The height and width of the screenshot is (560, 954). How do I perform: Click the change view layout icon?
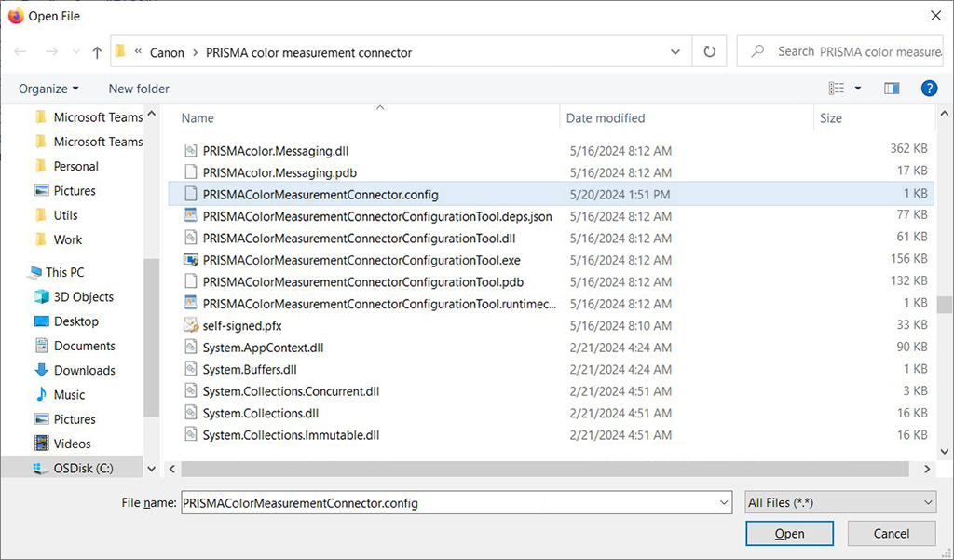pyautogui.click(x=837, y=89)
